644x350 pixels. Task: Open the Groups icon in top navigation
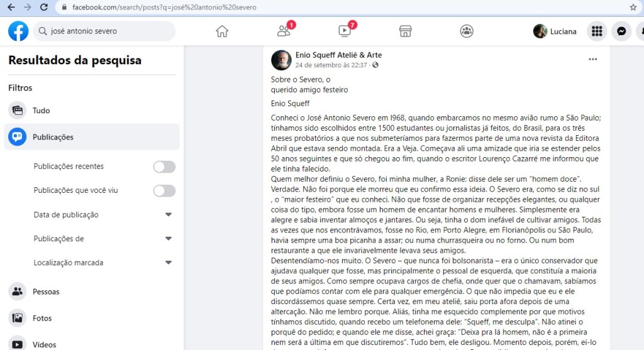tap(467, 31)
